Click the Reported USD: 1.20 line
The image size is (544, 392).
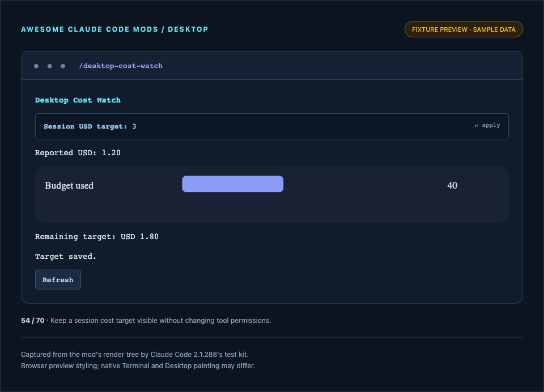tap(78, 152)
